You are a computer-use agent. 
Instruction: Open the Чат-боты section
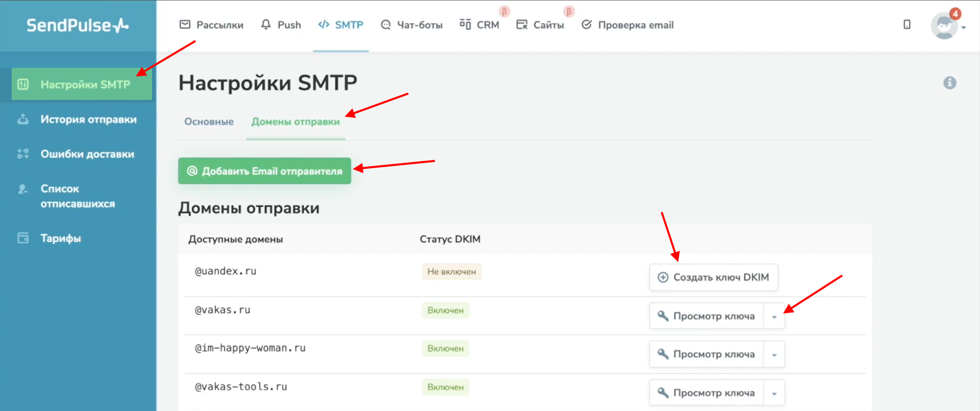pyautogui.click(x=411, y=25)
